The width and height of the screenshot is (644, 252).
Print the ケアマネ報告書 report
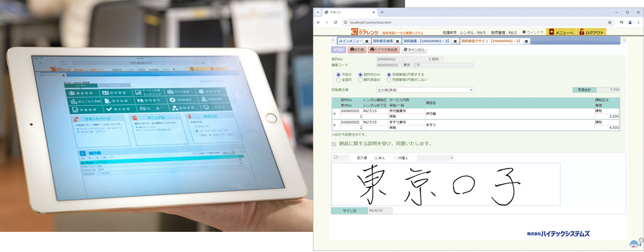[383, 50]
